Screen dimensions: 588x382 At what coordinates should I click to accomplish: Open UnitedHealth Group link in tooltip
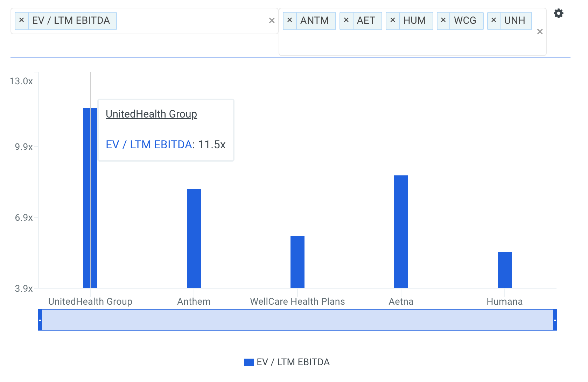pos(151,114)
